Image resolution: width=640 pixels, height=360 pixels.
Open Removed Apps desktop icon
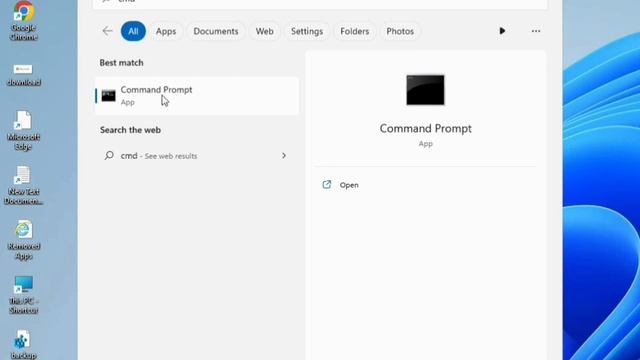tap(24, 241)
